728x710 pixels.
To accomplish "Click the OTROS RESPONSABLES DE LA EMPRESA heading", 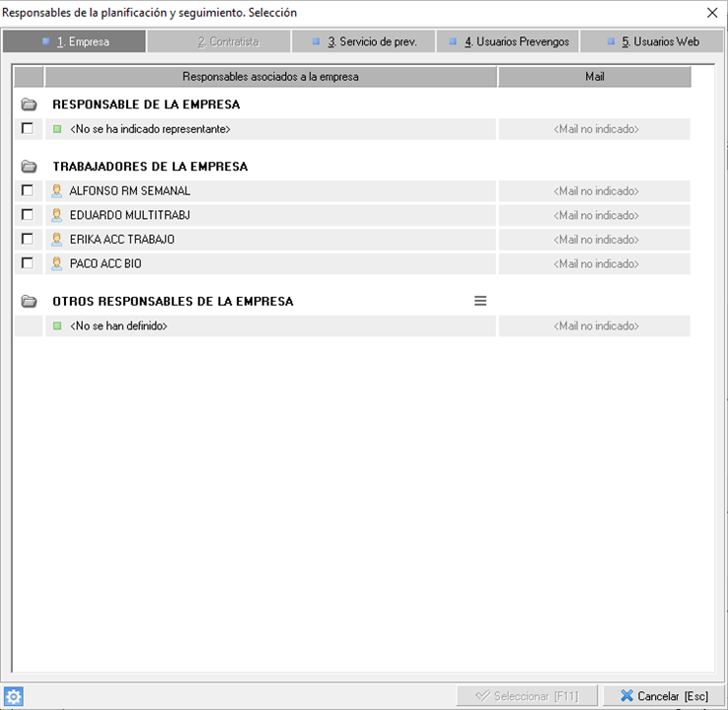I will click(x=173, y=301).
